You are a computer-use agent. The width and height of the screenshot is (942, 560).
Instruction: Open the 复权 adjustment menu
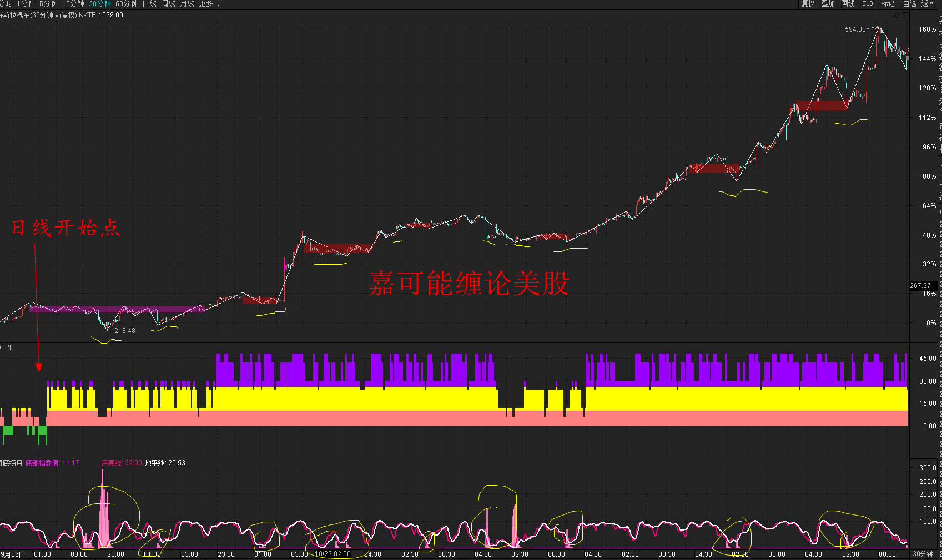pos(808,4)
